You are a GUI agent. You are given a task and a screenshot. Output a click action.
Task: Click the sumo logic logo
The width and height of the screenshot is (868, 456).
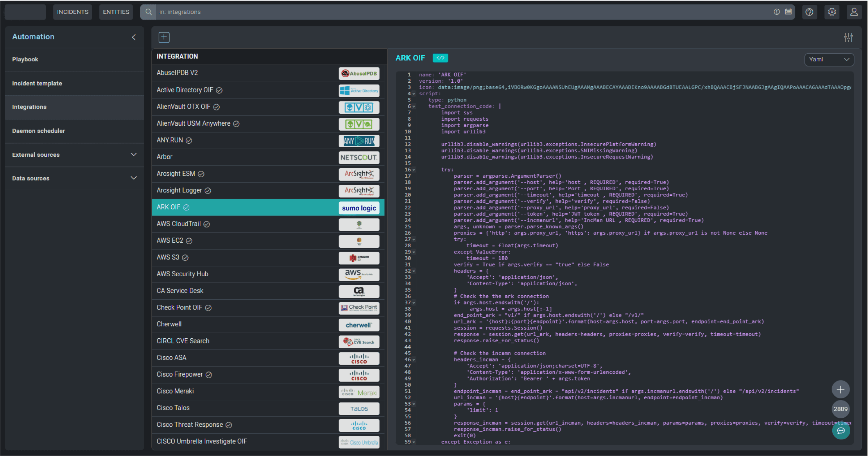pos(359,208)
